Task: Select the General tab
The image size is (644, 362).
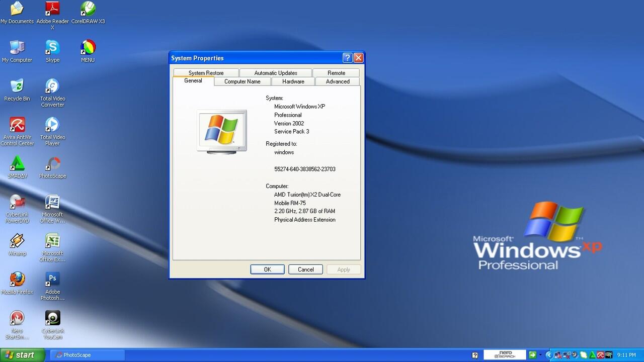Action: tap(193, 80)
